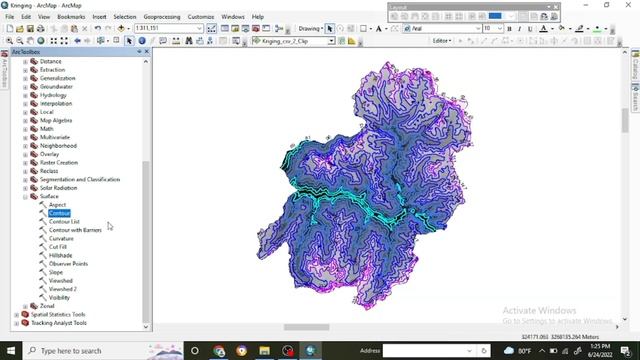
Task: Select the Slope tool
Action: coord(56,272)
